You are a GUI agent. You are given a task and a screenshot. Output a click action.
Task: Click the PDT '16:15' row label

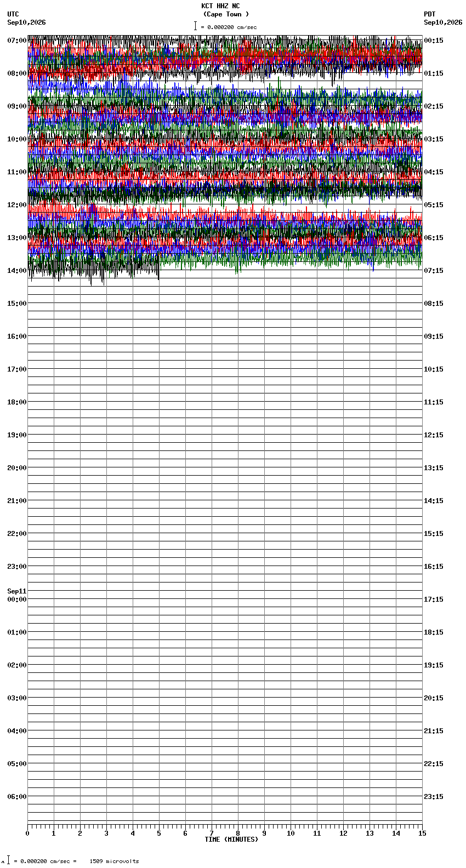tap(434, 567)
